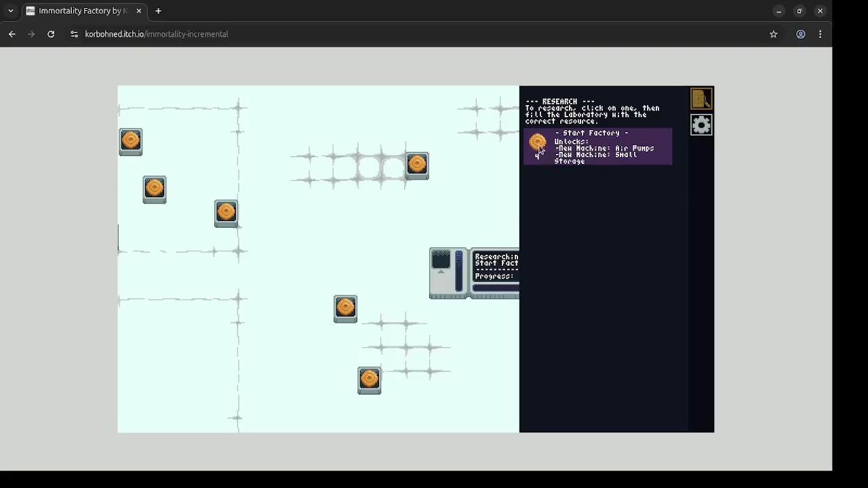Collect the topmost-left coin tile on the map
Image resolution: width=868 pixels, height=488 pixels.
coord(131,142)
